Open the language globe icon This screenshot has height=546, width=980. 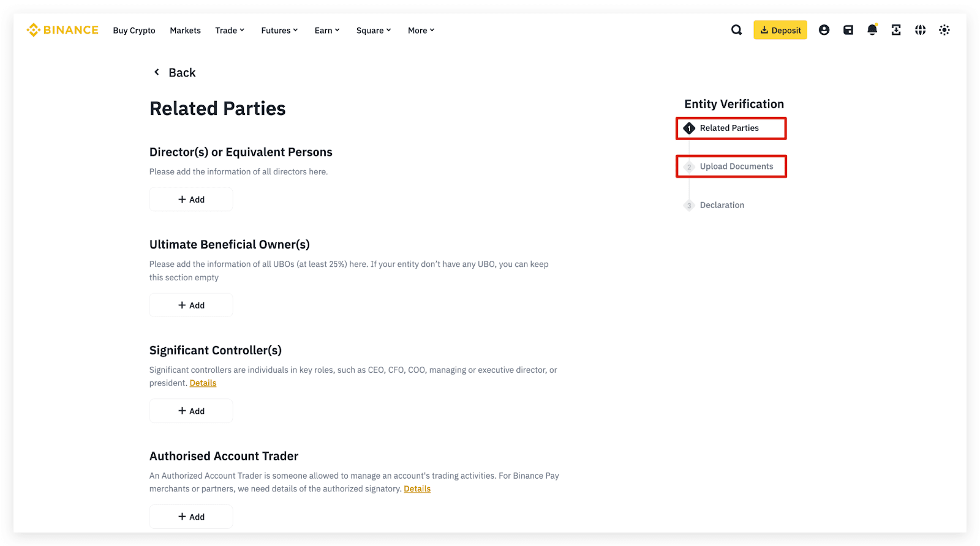[920, 30]
